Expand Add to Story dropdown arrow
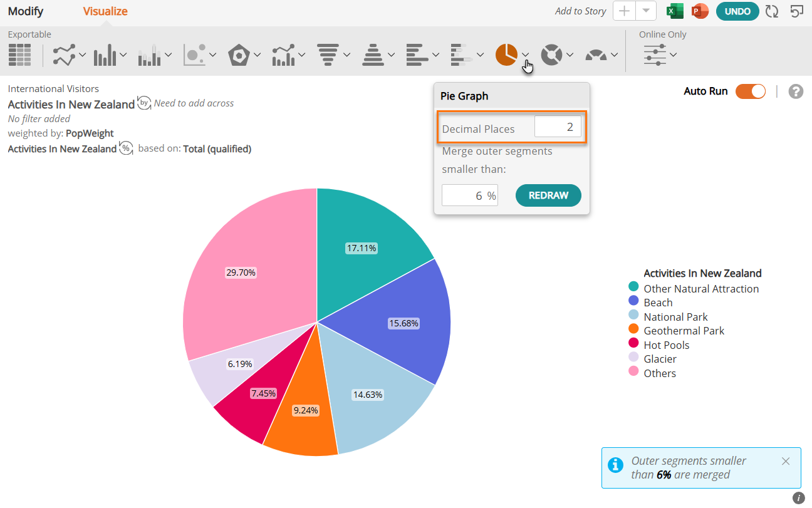Viewport: 812px width, 508px height. point(646,11)
